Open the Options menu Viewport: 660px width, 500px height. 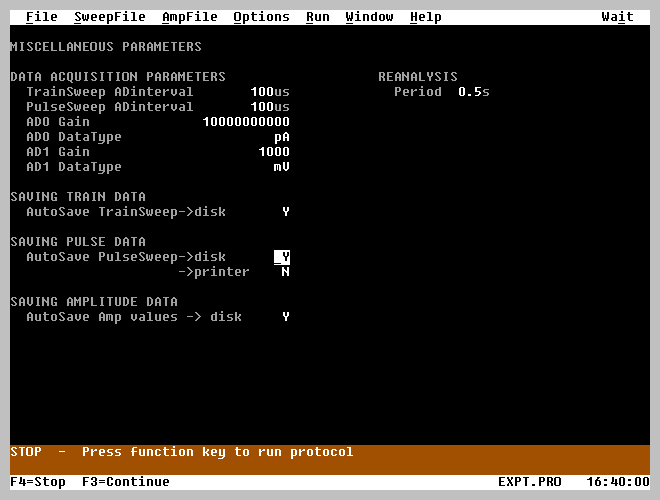261,17
